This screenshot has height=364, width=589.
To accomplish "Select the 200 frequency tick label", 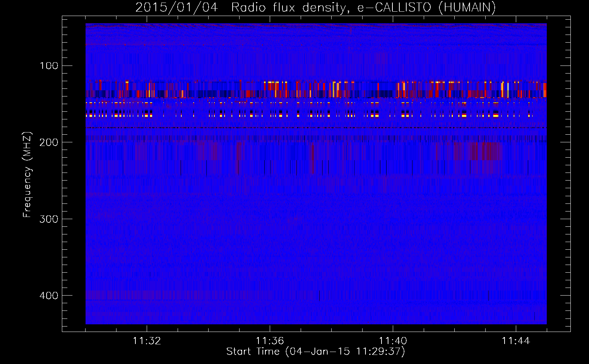I will coord(49,142).
